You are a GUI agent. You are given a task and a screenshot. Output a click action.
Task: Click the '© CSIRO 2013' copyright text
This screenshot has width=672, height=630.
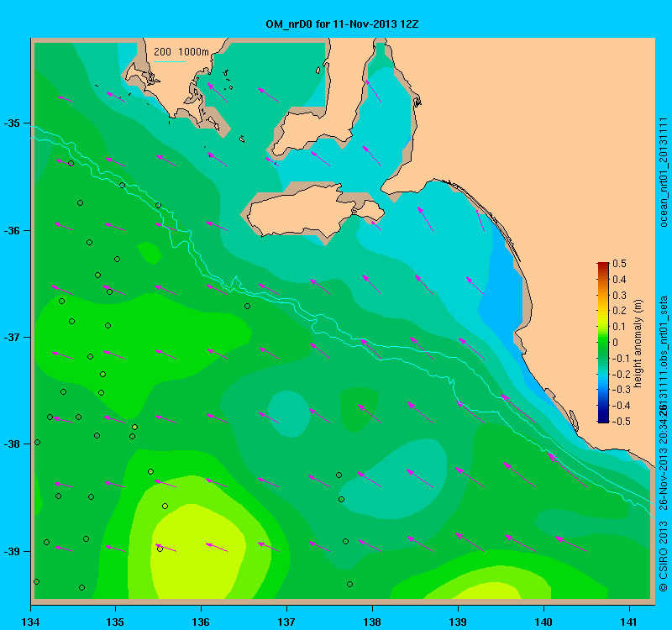tap(663, 556)
